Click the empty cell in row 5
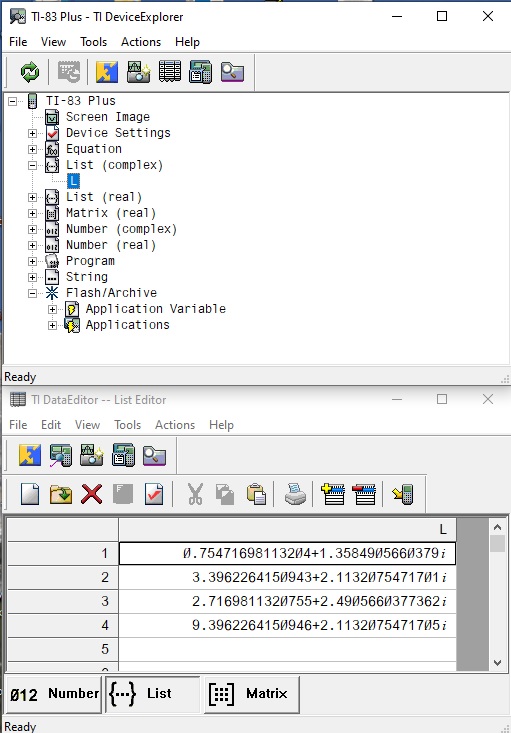This screenshot has height=733, width=511. tap(287, 649)
